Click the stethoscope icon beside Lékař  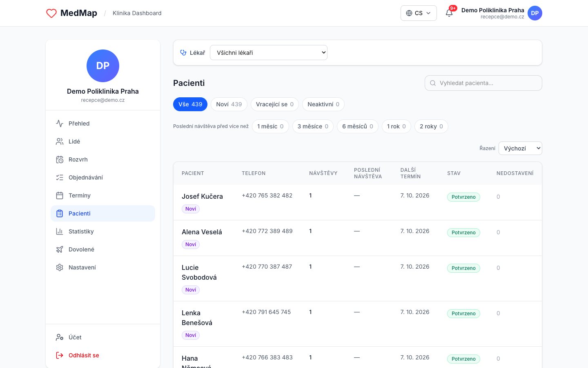coord(183,53)
